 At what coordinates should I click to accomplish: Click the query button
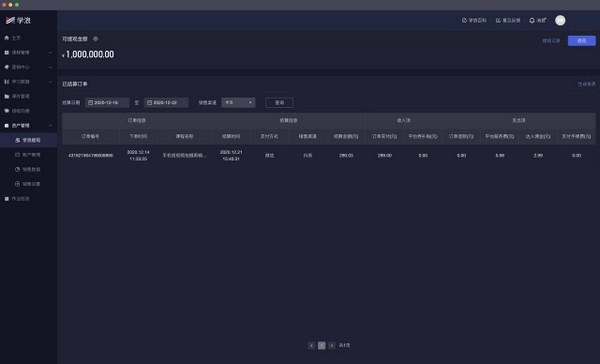tap(279, 103)
